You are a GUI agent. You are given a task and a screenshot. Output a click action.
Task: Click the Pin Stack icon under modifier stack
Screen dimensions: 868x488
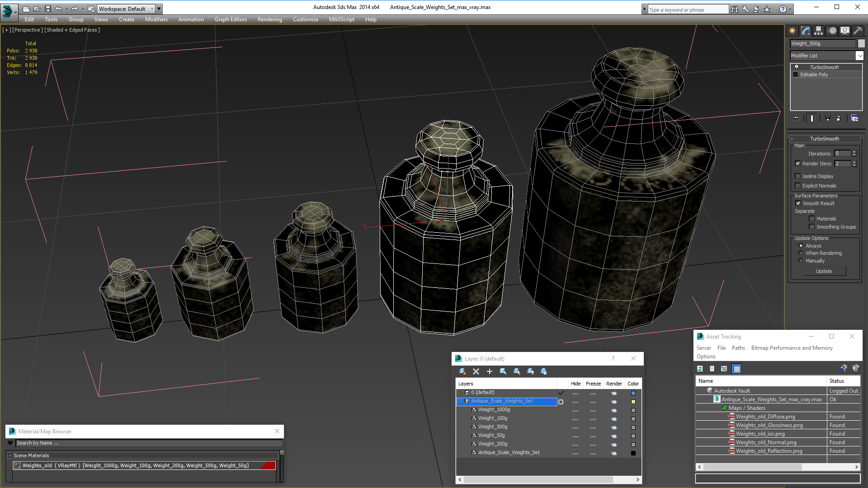796,118
